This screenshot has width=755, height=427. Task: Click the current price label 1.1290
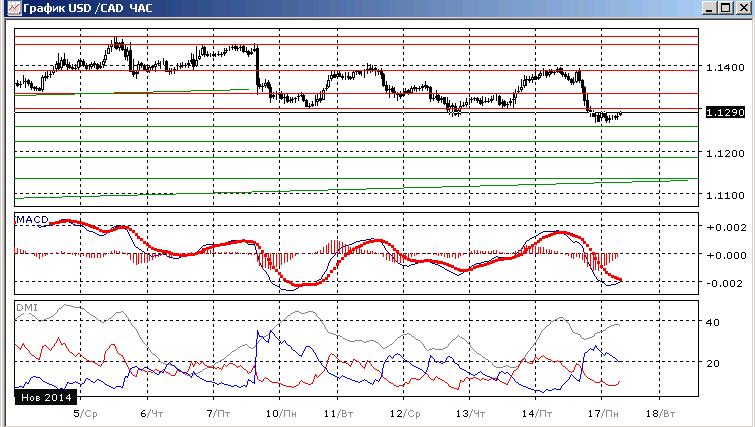point(725,112)
